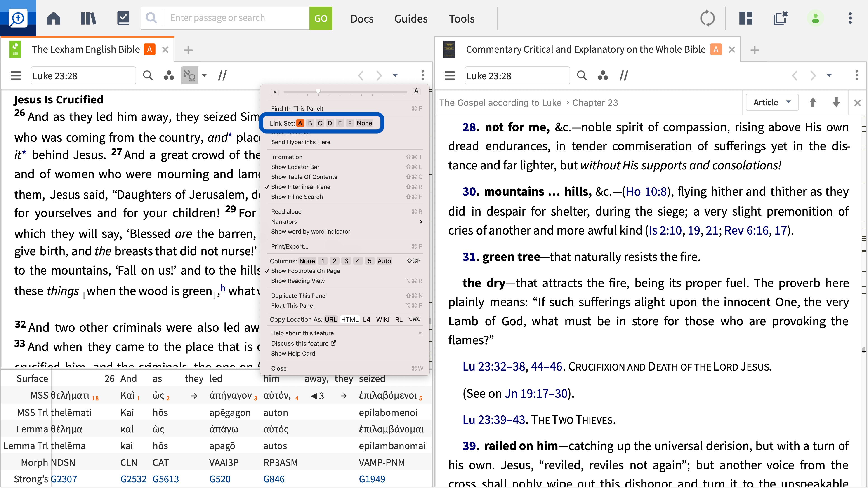Click visual filters icon in Lexham Bible

tap(168, 75)
